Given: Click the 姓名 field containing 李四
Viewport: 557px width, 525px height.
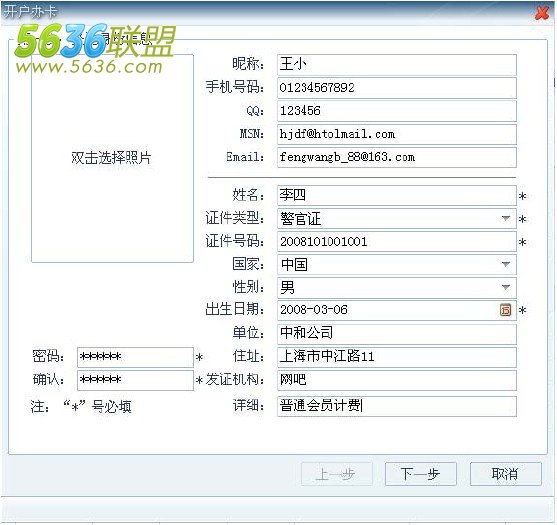Looking at the screenshot, I should 397,195.
